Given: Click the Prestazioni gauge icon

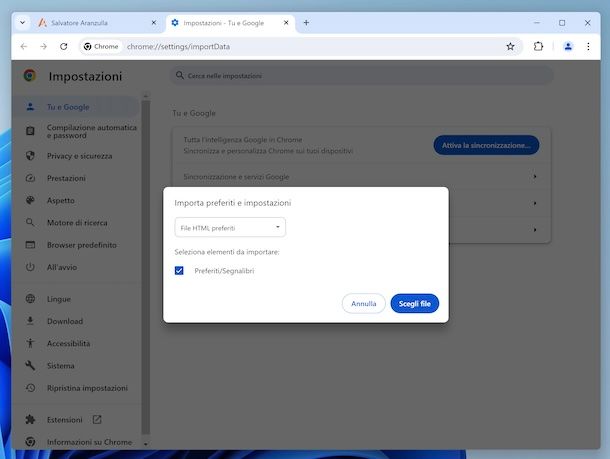Looking at the screenshot, I should [x=30, y=178].
